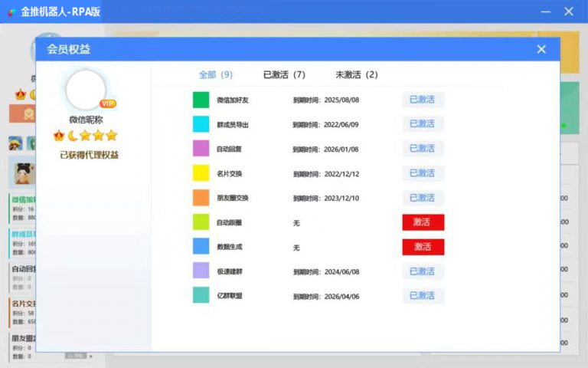Click the 朋友圈交换 label in rights list
The width and height of the screenshot is (588, 368).
(x=233, y=199)
